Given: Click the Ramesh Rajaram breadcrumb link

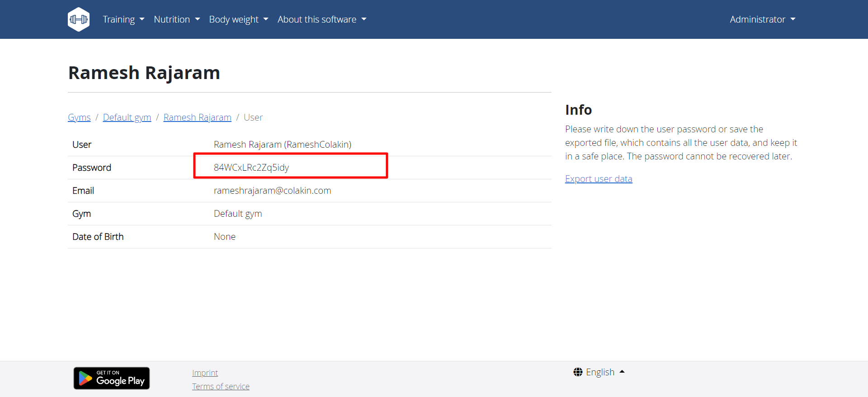Looking at the screenshot, I should [x=197, y=117].
